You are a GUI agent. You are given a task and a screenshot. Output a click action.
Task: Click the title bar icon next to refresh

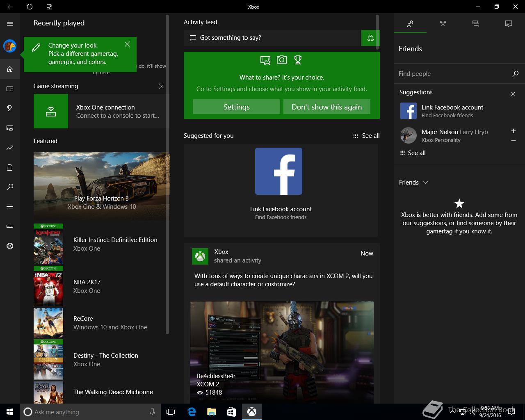point(49,7)
